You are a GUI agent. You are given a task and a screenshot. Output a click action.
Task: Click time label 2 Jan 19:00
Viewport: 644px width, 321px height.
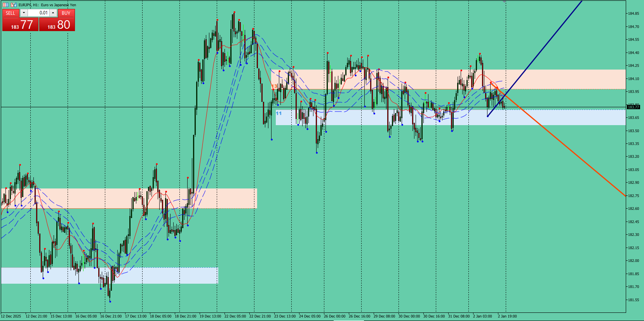507,316
